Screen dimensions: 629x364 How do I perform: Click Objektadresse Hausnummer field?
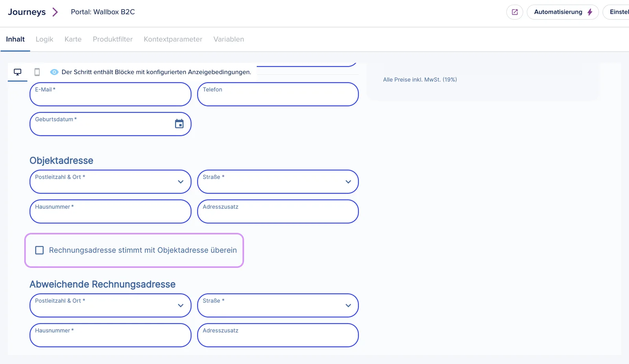pos(110,212)
